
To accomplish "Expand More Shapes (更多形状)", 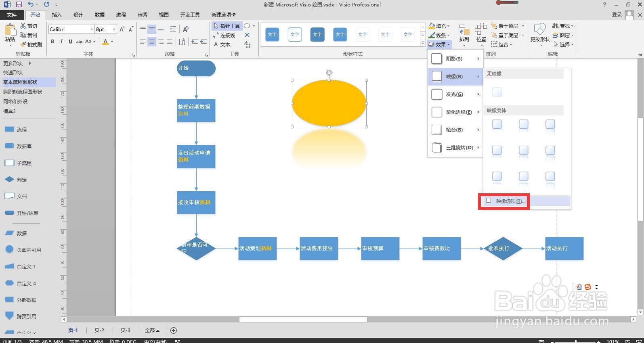I will point(17,63).
